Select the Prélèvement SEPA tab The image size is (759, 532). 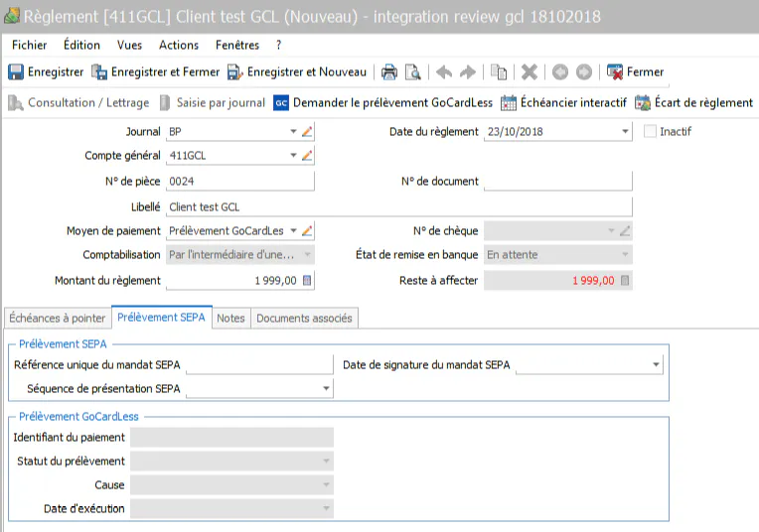click(161, 318)
